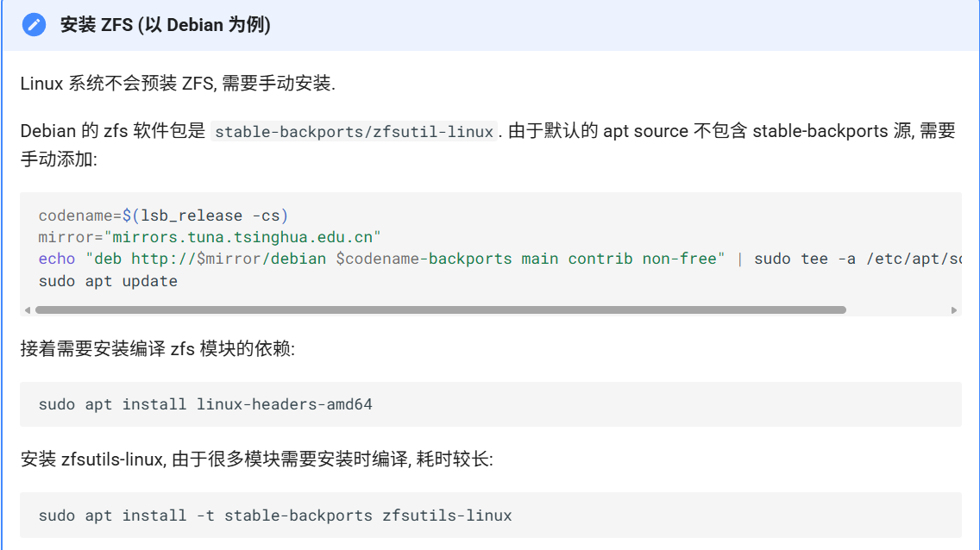Click the "sudo tee -a" text in the code
The width and height of the screenshot is (980, 550).
coord(804,259)
